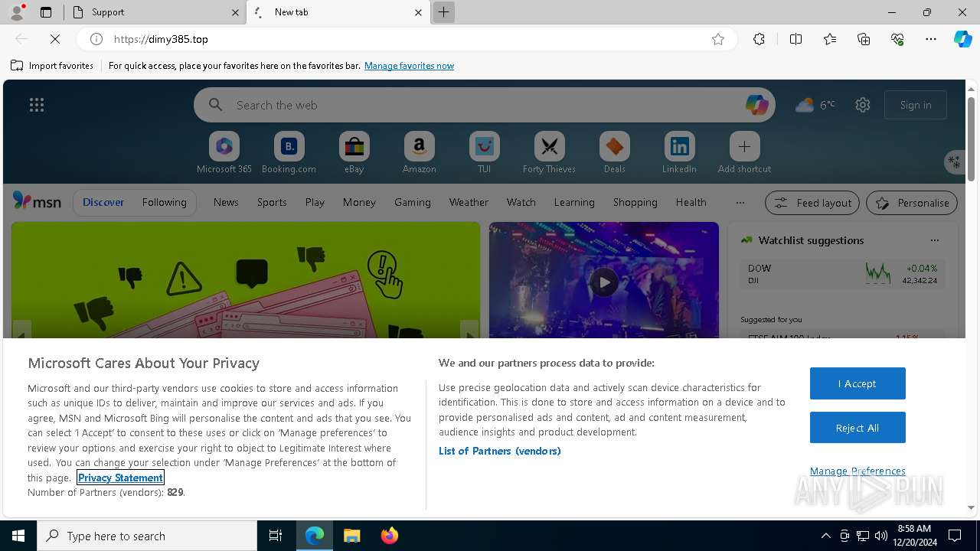Close the New tab tab

tap(418, 12)
